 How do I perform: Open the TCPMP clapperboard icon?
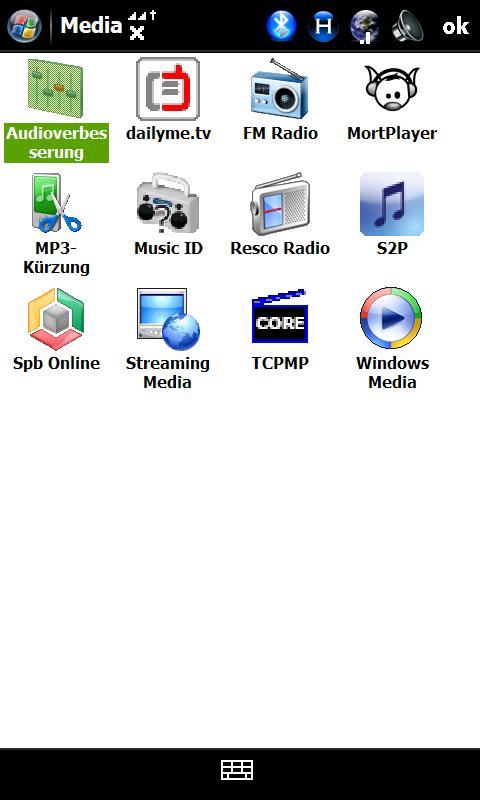click(x=280, y=317)
